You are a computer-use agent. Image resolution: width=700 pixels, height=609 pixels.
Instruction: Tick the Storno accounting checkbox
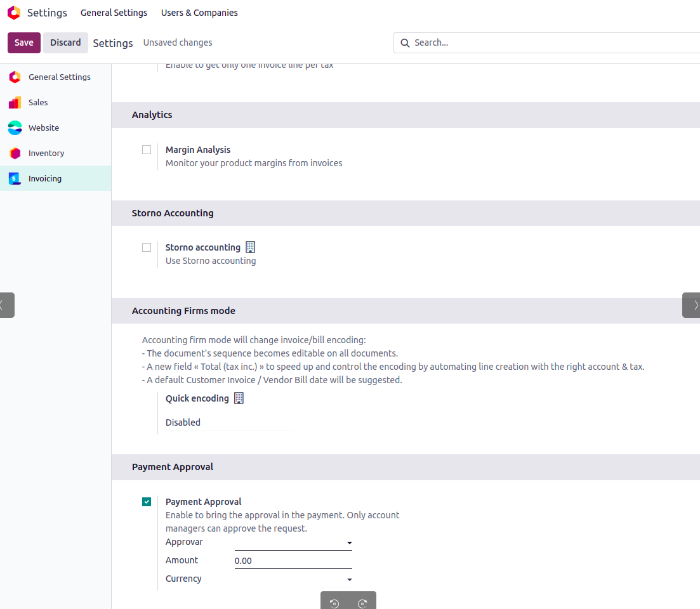click(x=147, y=247)
